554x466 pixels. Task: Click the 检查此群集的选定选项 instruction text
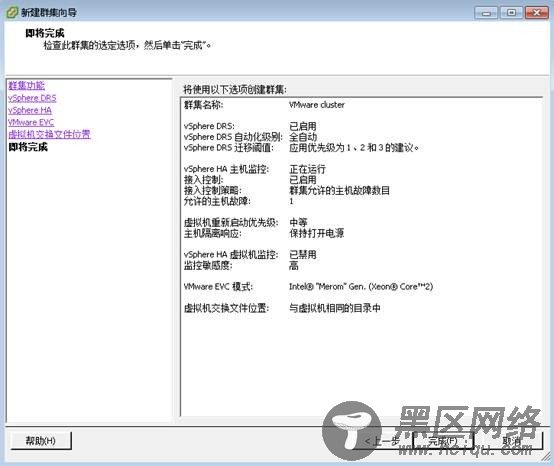click(x=126, y=45)
